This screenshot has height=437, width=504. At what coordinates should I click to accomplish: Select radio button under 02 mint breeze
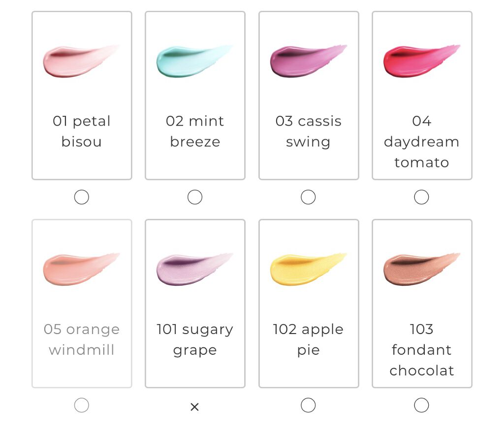tap(195, 198)
